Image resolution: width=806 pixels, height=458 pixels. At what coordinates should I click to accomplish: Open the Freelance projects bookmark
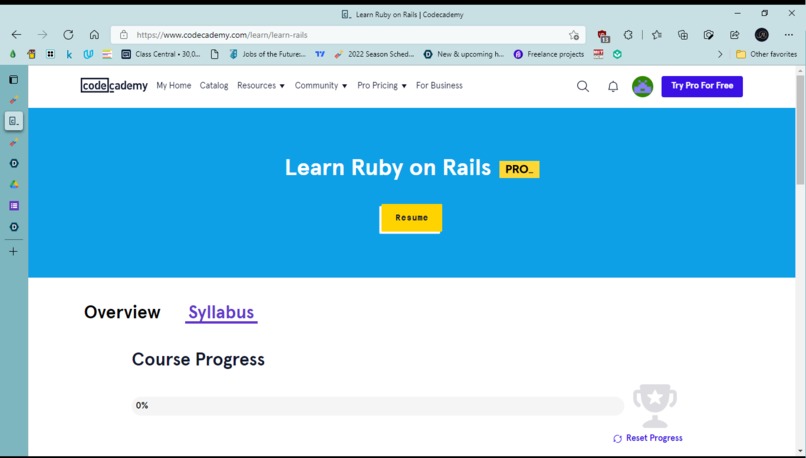[549, 54]
